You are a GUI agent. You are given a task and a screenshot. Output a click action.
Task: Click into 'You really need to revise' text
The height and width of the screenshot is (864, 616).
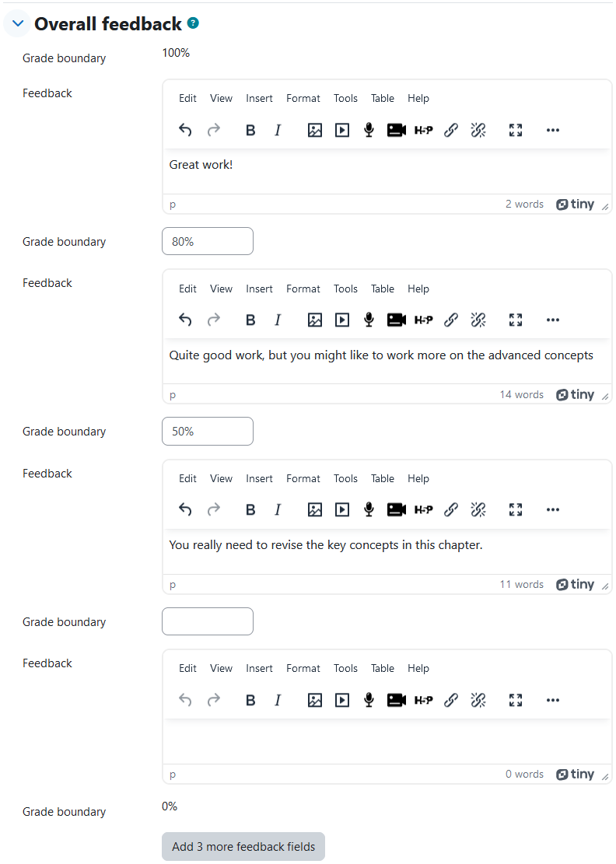387,551
